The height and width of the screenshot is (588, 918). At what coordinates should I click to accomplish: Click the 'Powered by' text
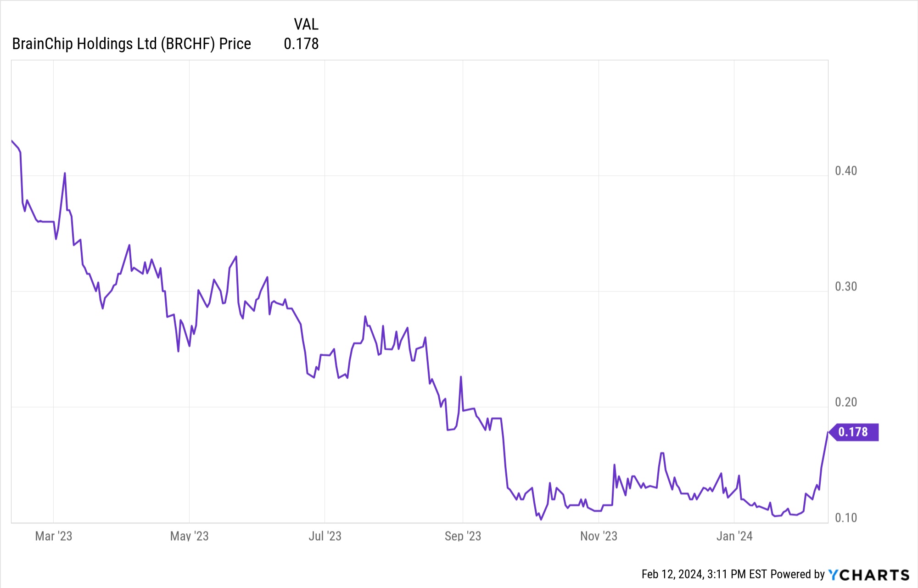(798, 574)
